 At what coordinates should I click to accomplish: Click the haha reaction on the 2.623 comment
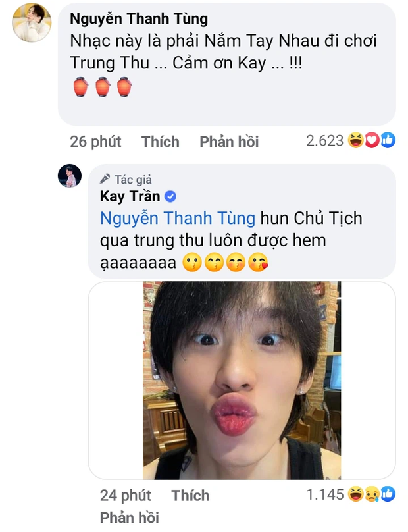pos(356,140)
